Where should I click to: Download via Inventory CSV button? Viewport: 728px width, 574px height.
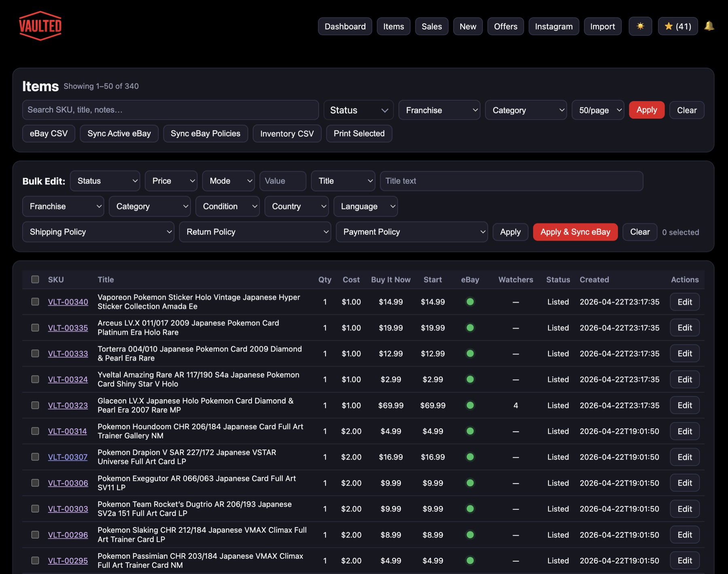point(287,134)
